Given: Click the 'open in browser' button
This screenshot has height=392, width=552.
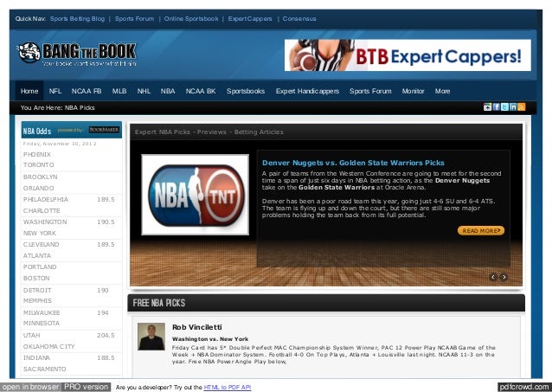Looking at the screenshot, I should point(30,387).
